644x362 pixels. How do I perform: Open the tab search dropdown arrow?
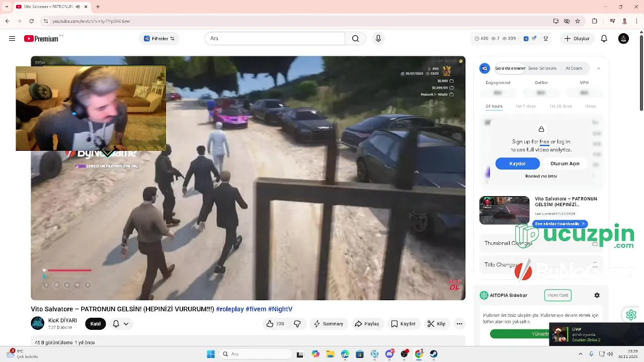point(7,7)
